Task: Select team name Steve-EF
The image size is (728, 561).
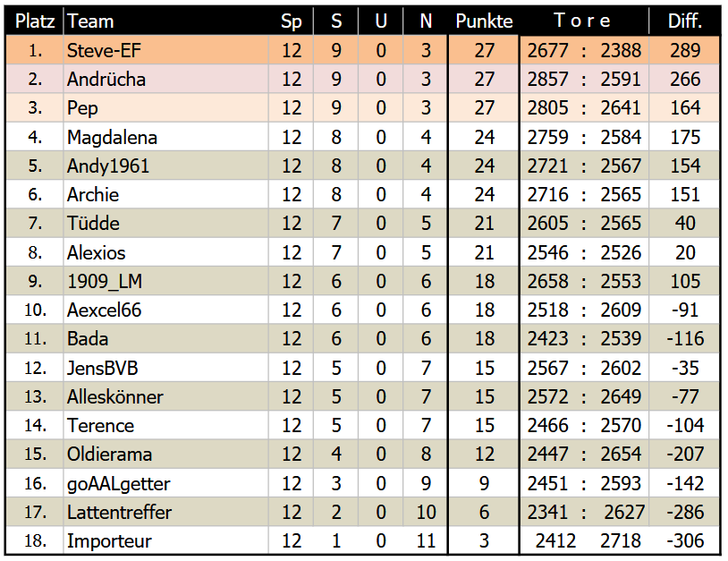Action: coord(105,51)
